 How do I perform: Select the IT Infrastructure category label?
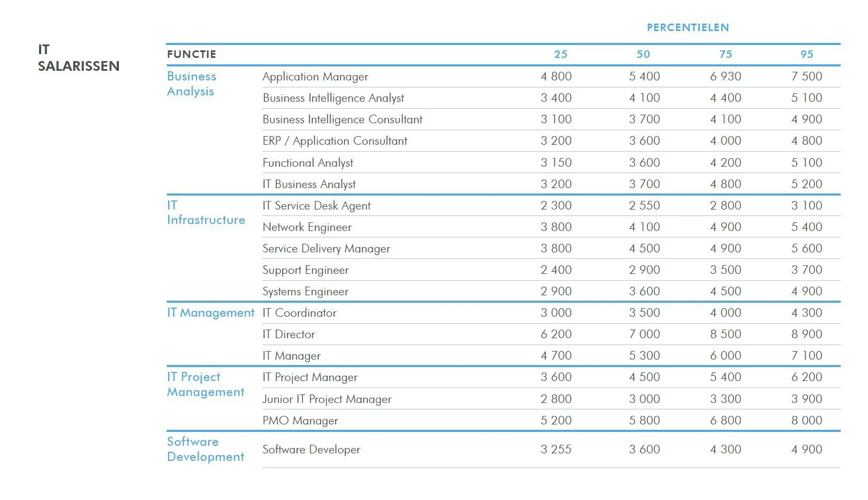206,213
